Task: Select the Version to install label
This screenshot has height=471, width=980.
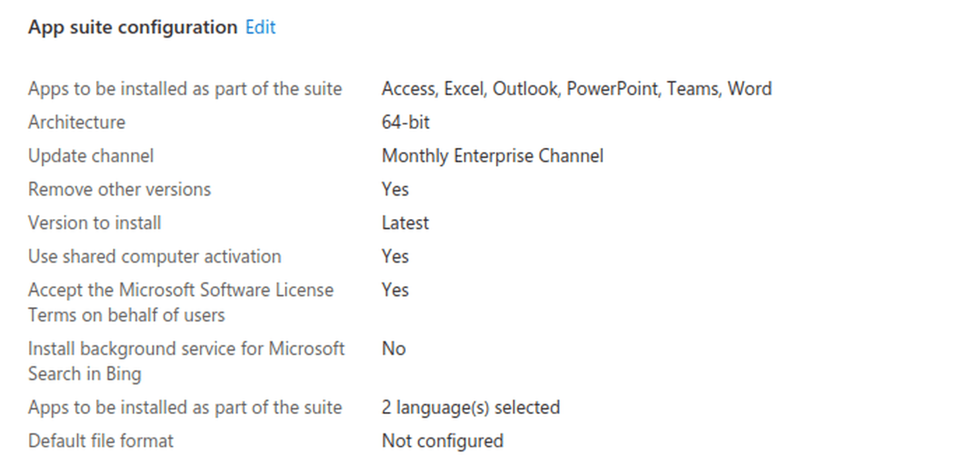Action: (x=95, y=223)
